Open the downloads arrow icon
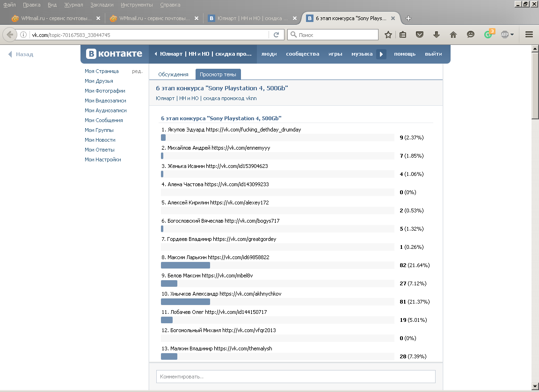The width and height of the screenshot is (539, 392). click(x=437, y=35)
